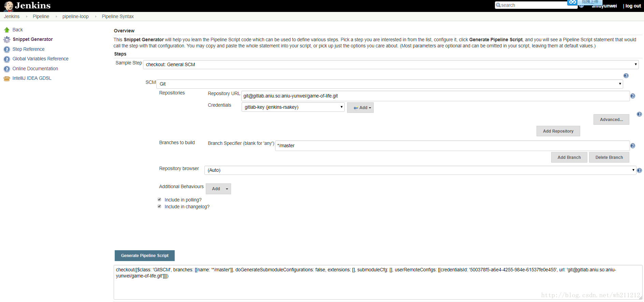Go to pipeline-loop breadcrumb
644x302 pixels.
coord(75,16)
